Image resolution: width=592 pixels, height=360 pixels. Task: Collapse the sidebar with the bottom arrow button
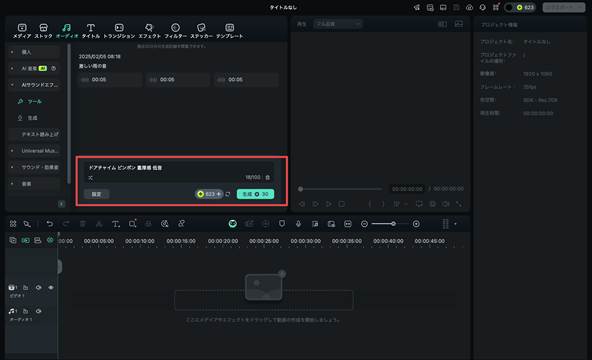pyautogui.click(x=62, y=204)
